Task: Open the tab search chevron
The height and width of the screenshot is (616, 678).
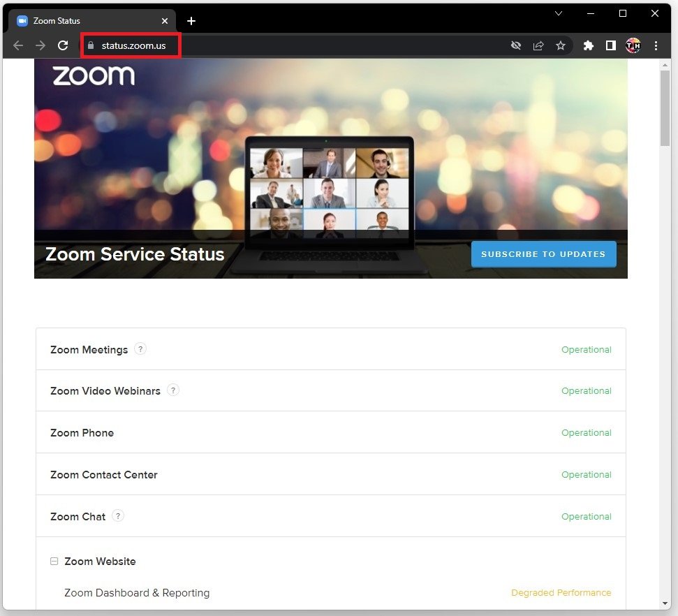Action: pyautogui.click(x=558, y=13)
